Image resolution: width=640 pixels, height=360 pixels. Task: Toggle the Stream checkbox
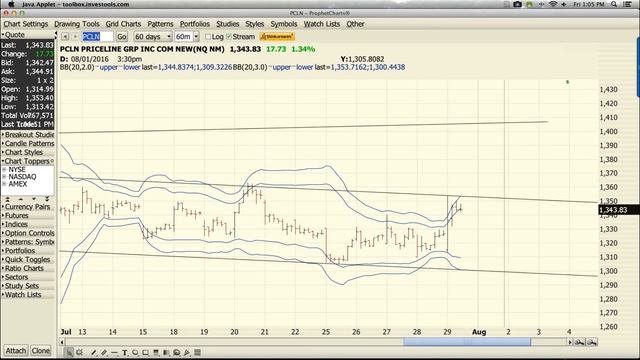point(229,37)
